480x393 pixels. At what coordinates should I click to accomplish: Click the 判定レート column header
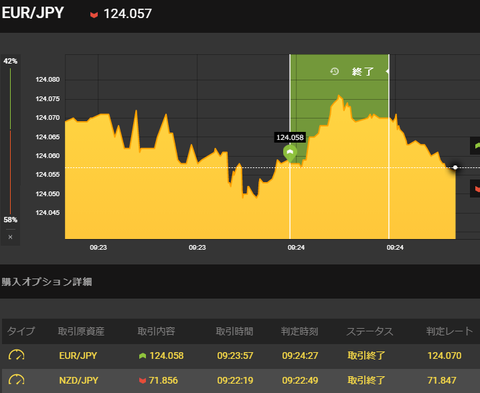(x=450, y=331)
